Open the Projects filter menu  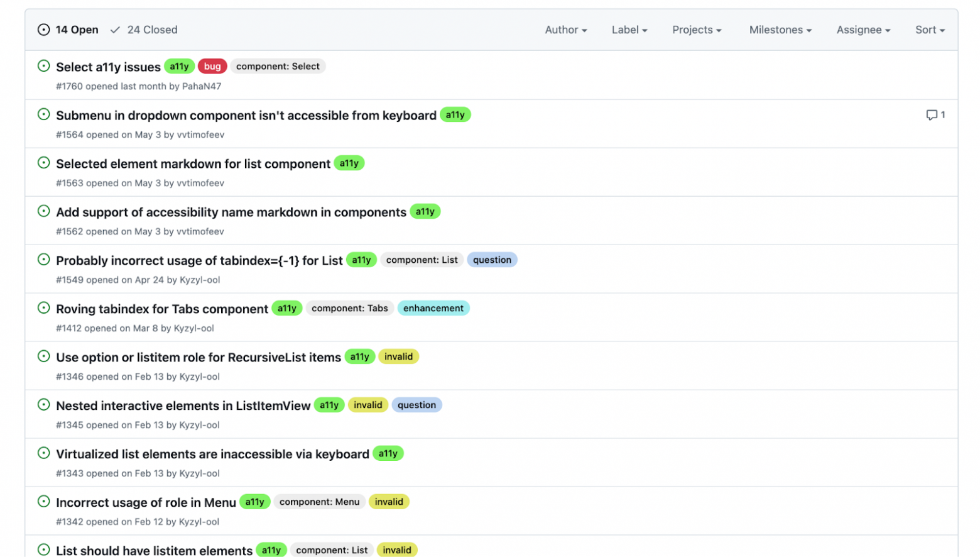pos(696,30)
